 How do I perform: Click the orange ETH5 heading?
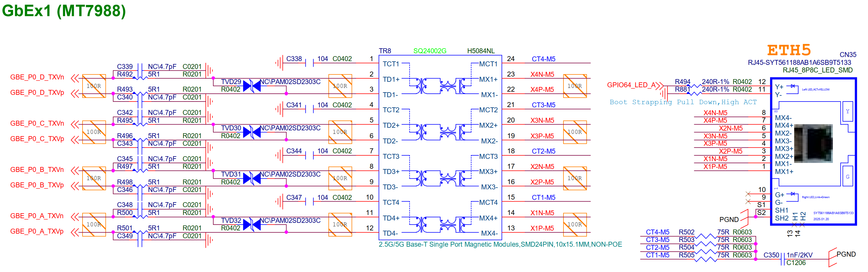(788, 51)
